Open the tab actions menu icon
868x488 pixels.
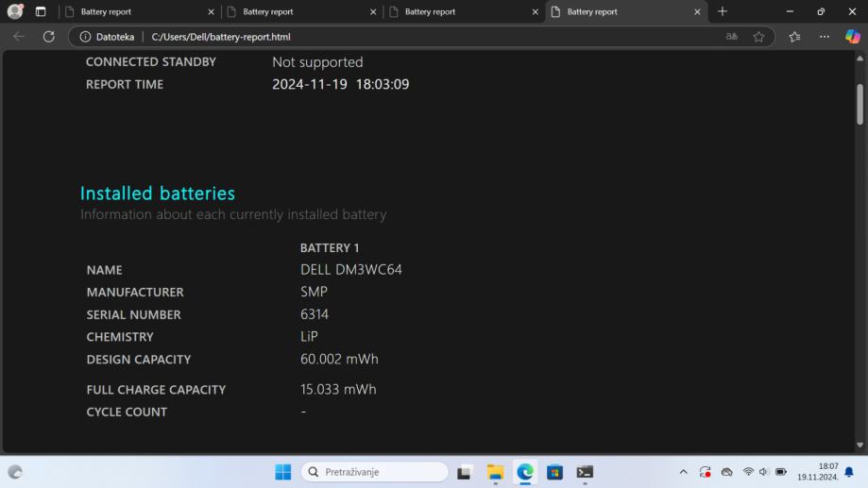click(x=41, y=11)
